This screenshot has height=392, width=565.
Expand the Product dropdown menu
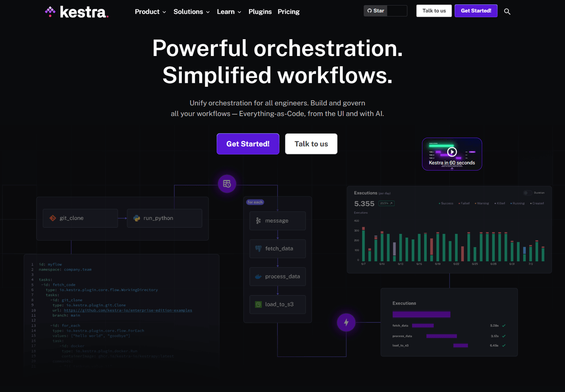150,12
